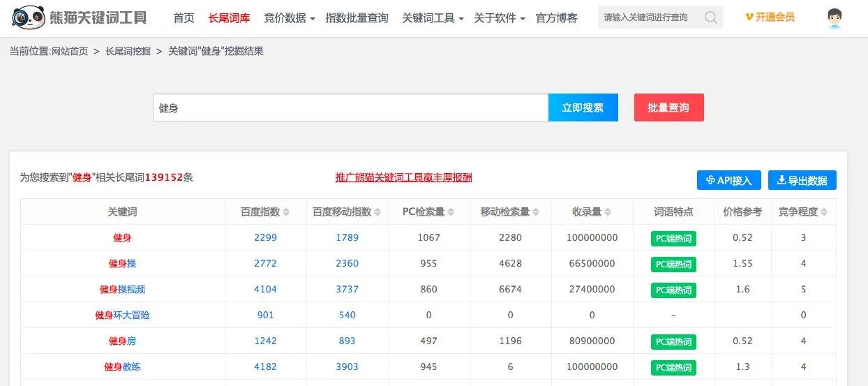This screenshot has width=868, height=386.
Task: Click the panda logo icon
Action: coord(29,17)
